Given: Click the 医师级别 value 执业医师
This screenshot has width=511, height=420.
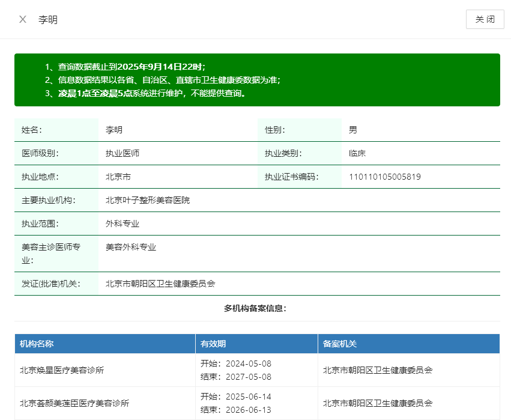Looking at the screenshot, I should click(x=122, y=153).
